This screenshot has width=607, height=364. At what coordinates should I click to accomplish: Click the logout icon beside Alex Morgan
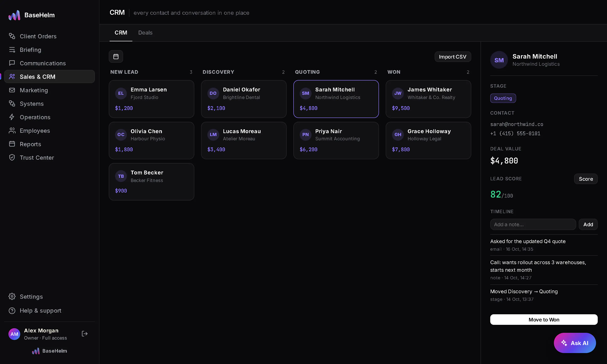pyautogui.click(x=85, y=334)
